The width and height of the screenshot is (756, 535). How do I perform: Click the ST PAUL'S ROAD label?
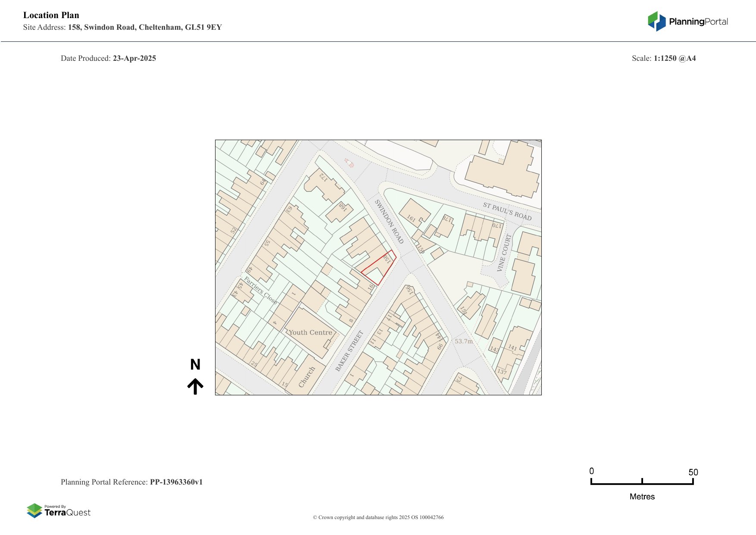[507, 211]
